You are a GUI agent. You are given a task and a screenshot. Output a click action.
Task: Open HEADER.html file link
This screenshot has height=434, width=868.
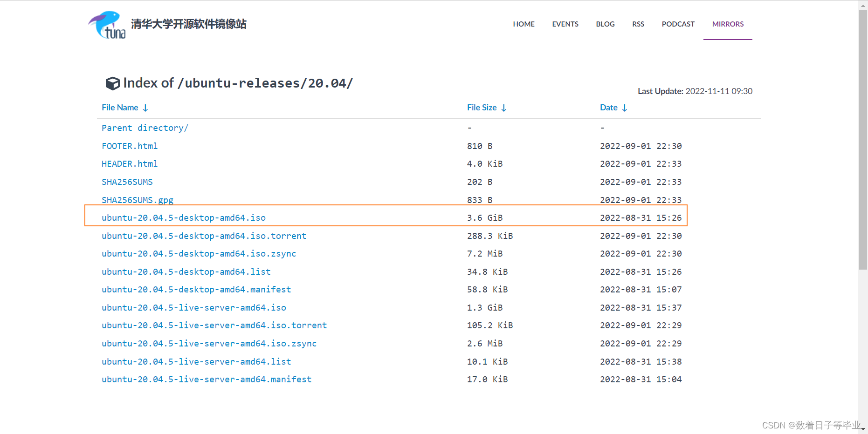[x=130, y=164]
